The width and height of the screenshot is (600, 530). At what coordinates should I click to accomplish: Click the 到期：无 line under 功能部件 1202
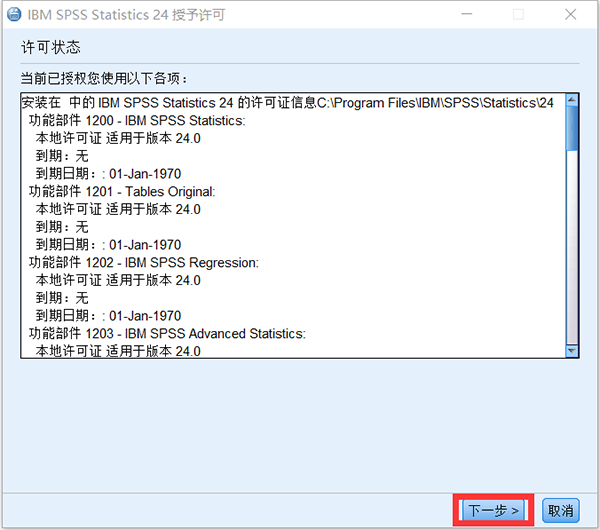pos(62,298)
